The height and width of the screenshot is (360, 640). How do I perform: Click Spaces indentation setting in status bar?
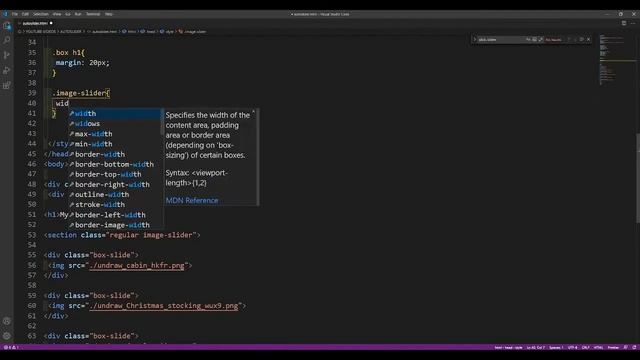[x=556, y=347]
